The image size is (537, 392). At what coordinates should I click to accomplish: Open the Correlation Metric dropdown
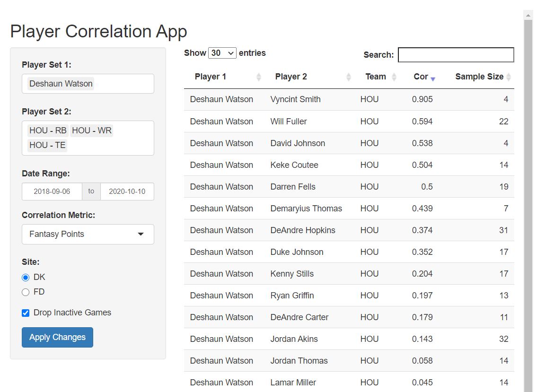click(x=88, y=234)
